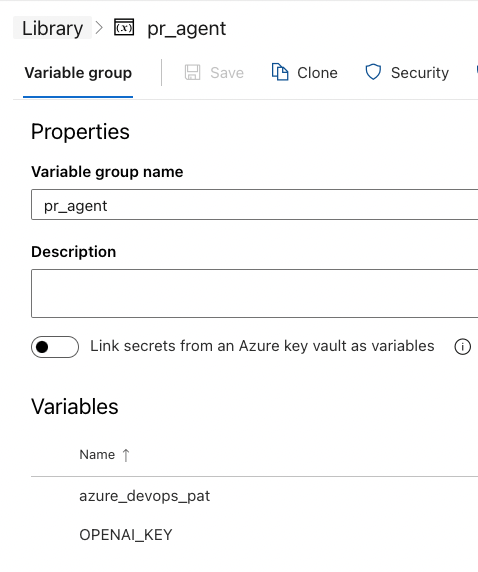Screen dimensions: 478x572
Task: Click into the Description text box
Action: [x=255, y=293]
